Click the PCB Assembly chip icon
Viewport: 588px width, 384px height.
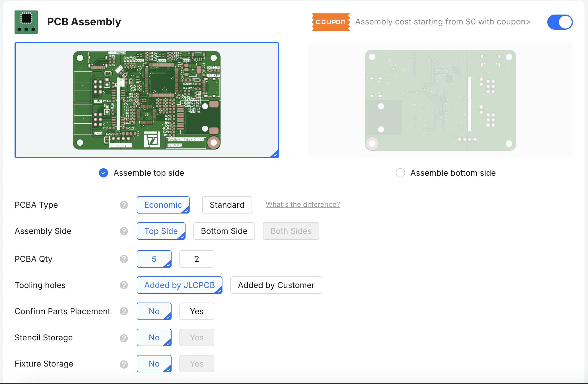26,22
